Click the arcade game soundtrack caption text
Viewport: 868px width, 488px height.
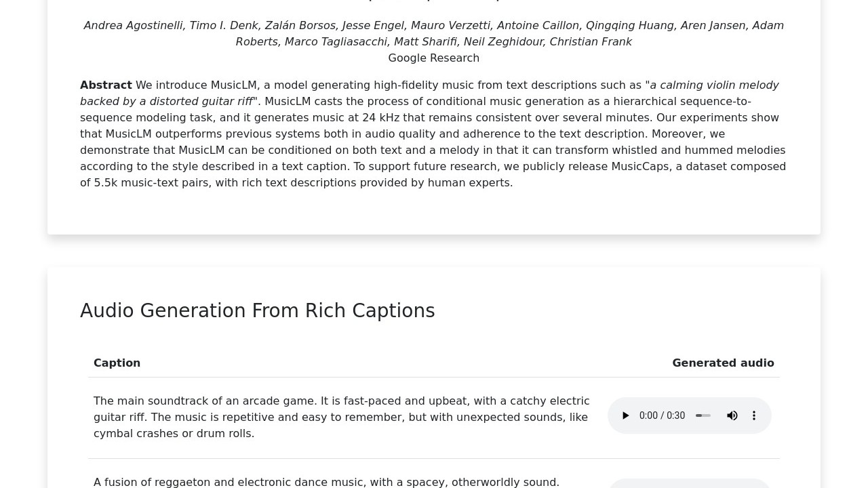pos(341,417)
